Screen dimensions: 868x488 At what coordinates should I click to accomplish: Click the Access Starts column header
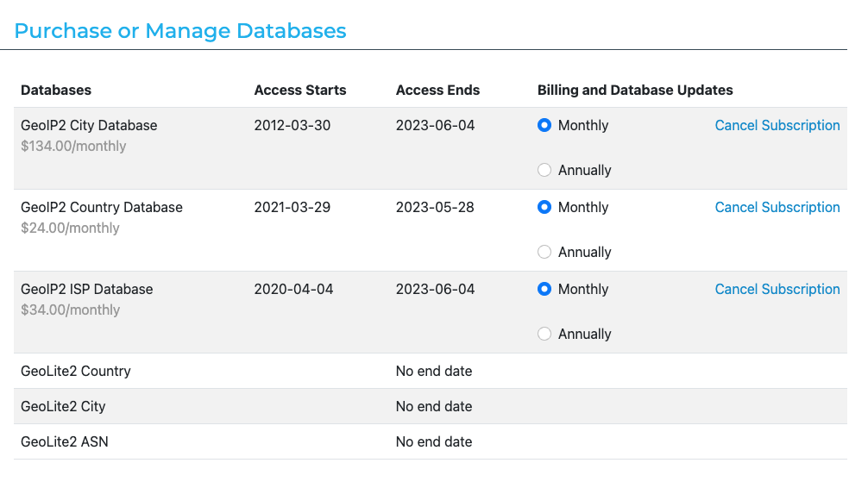tap(299, 91)
